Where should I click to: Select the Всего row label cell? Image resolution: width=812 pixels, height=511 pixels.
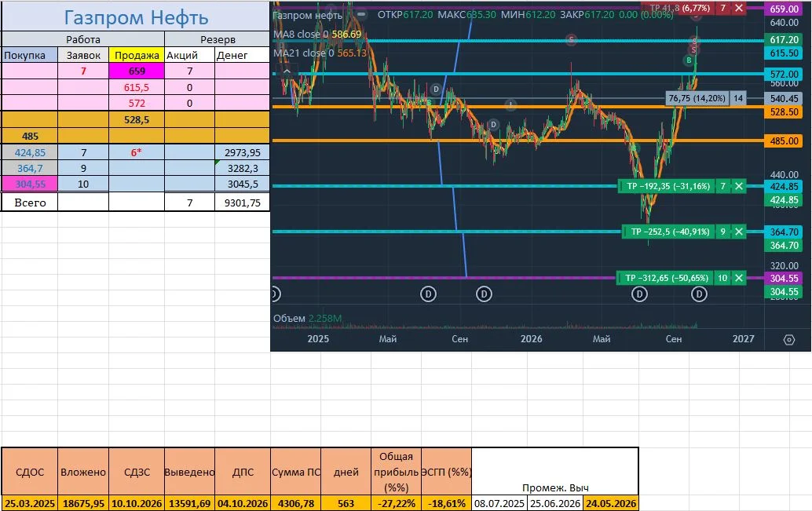point(30,203)
